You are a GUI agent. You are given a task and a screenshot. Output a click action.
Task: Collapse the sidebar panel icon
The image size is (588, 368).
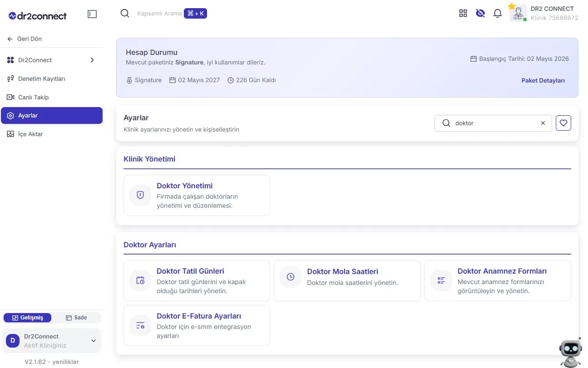click(92, 14)
